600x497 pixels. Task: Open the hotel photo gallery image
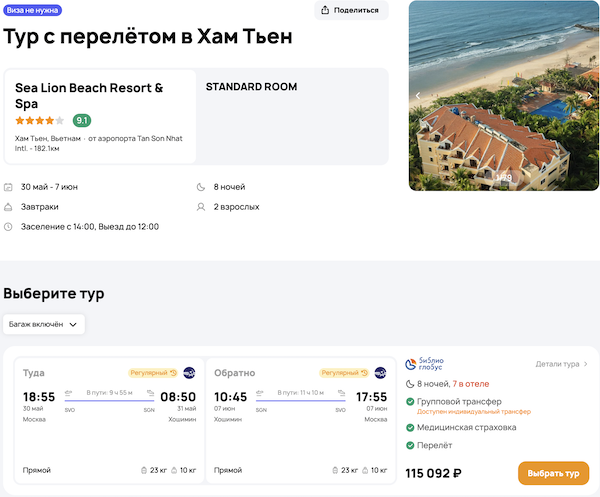(x=504, y=95)
